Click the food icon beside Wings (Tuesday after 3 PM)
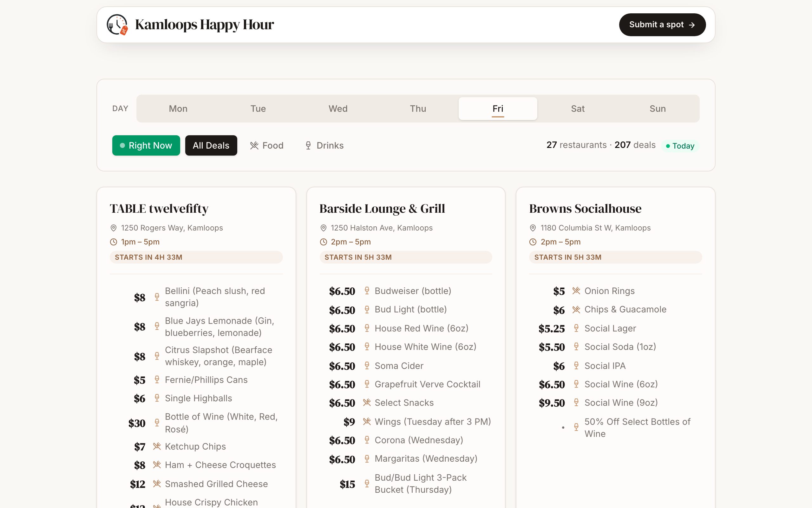The image size is (812, 508). pos(367,421)
